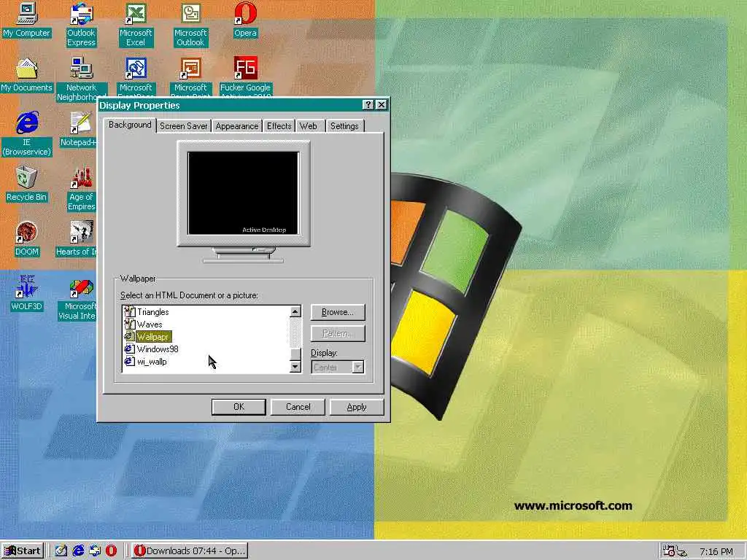Click the Wallpapr list item icon

tap(129, 337)
